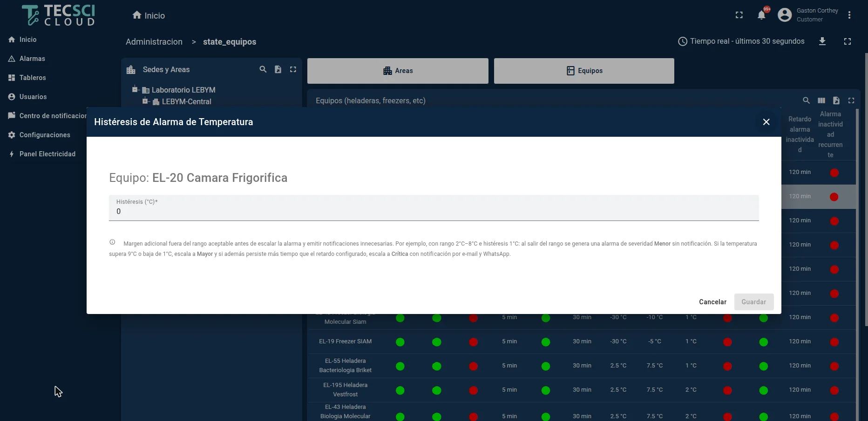Maximize the Equipos table widget
This screenshot has width=868, height=421.
[851, 100]
